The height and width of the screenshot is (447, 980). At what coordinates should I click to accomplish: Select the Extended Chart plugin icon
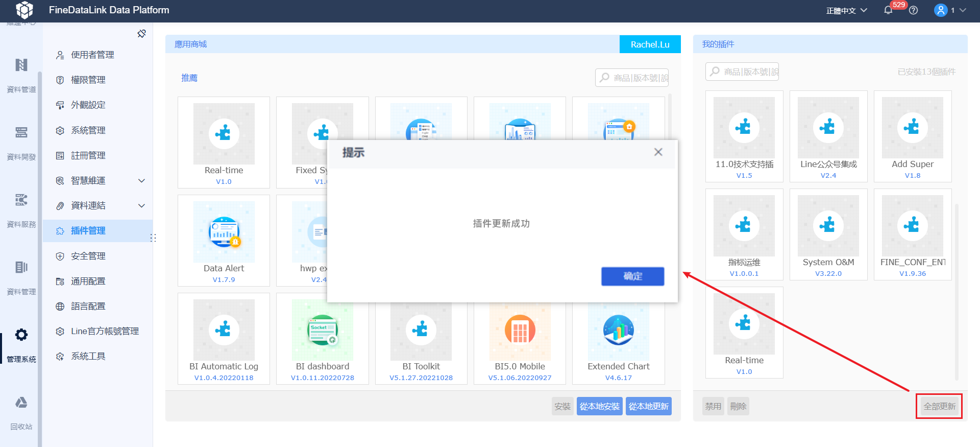tap(619, 330)
